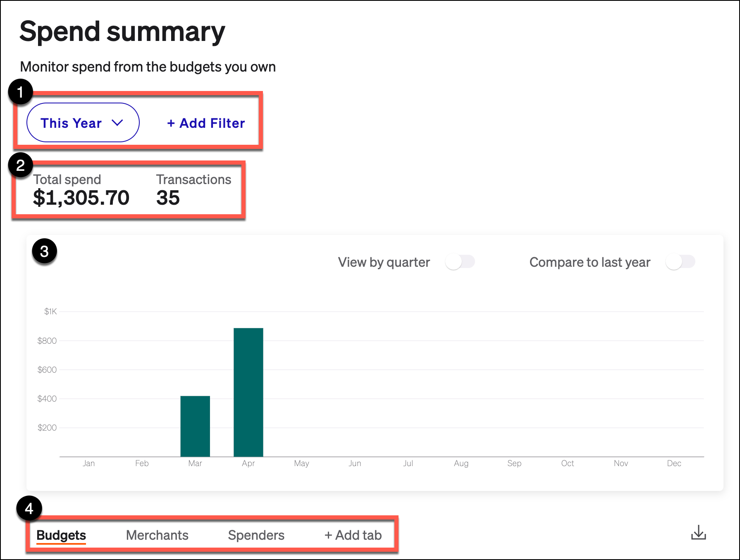740x560 pixels.
Task: Click the download report icon
Action: pyautogui.click(x=699, y=534)
